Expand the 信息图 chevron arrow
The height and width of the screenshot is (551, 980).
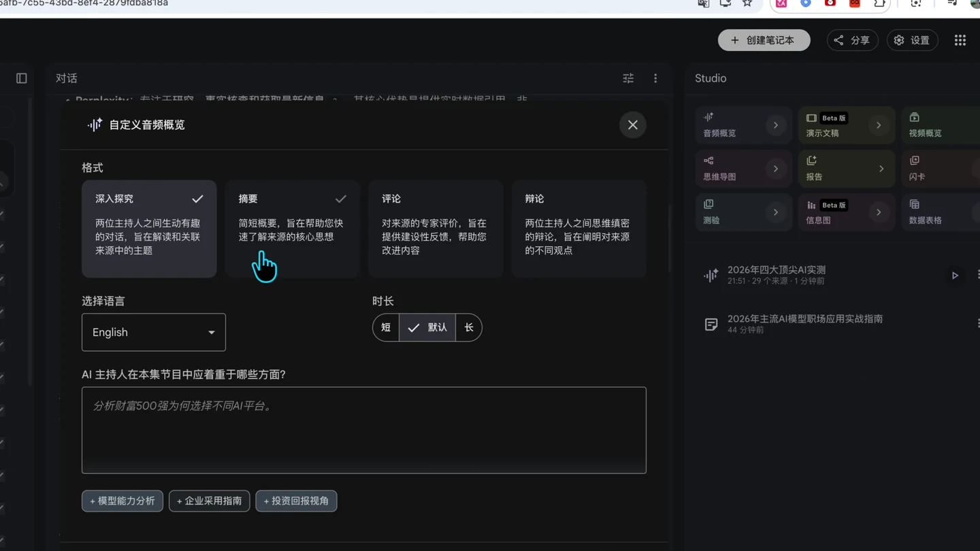point(879,212)
